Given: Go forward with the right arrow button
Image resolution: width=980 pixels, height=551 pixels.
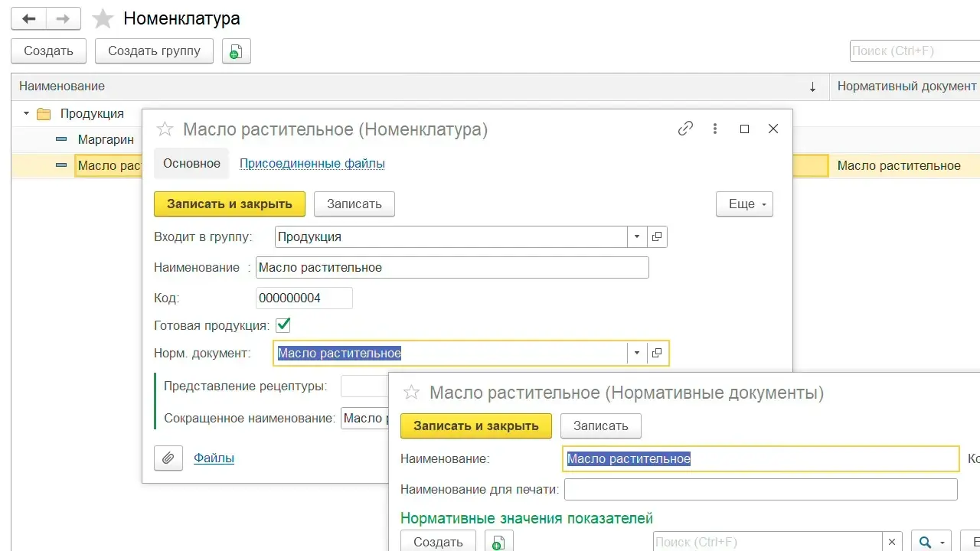Looking at the screenshot, I should (x=64, y=18).
